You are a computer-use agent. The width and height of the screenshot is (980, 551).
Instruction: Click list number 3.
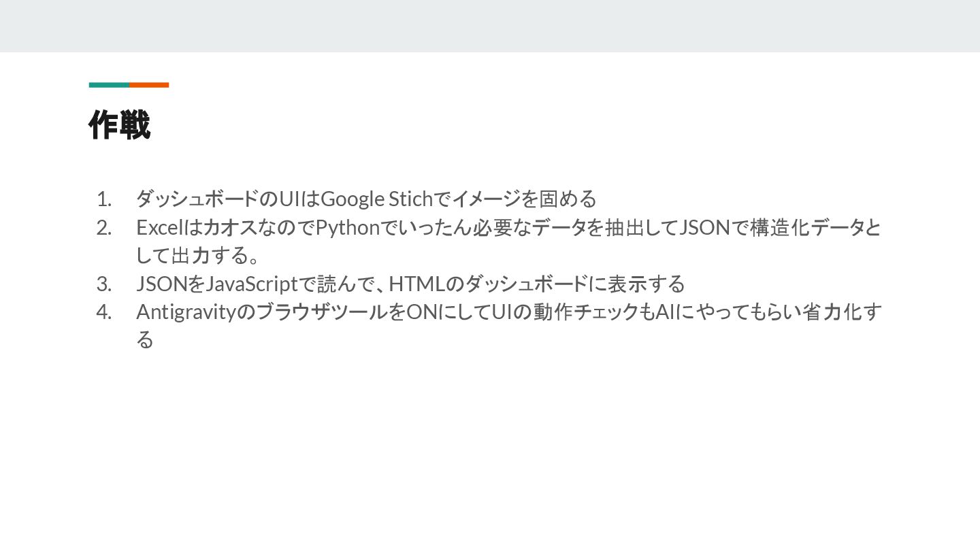pos(103,283)
